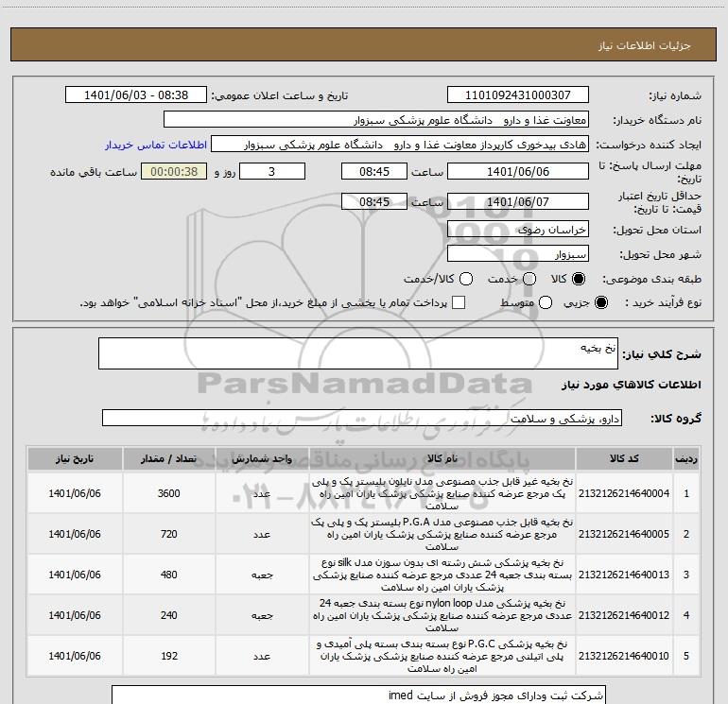Click the نام کالا column header
The width and height of the screenshot is (728, 704).
pos(442,458)
